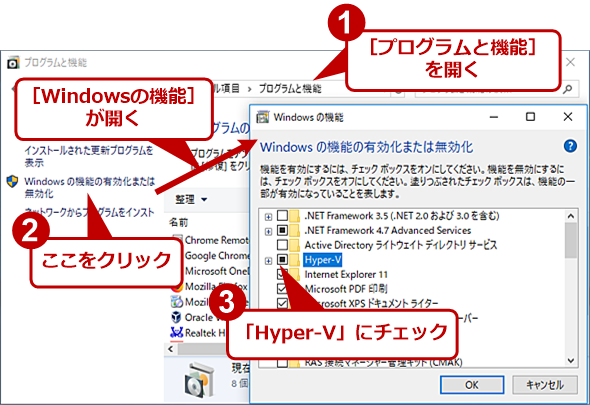Toggle .NET Framework 4.7 Advanced Services checkbox

[x=282, y=230]
